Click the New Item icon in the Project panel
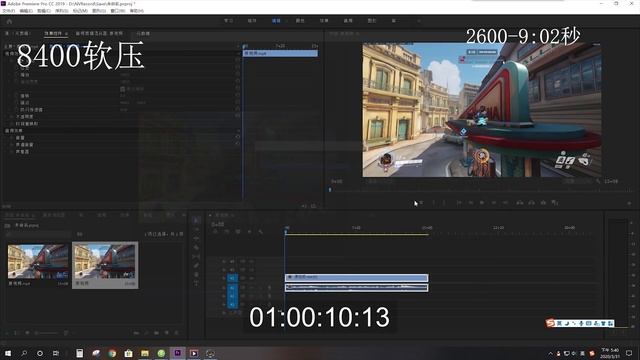640x360 pixels. point(167,333)
